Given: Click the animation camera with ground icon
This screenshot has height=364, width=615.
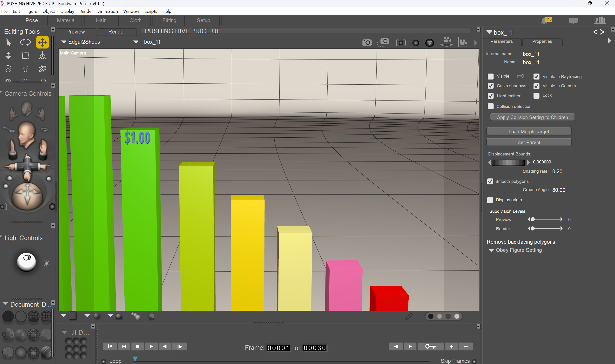Looking at the screenshot, I should [447, 42].
